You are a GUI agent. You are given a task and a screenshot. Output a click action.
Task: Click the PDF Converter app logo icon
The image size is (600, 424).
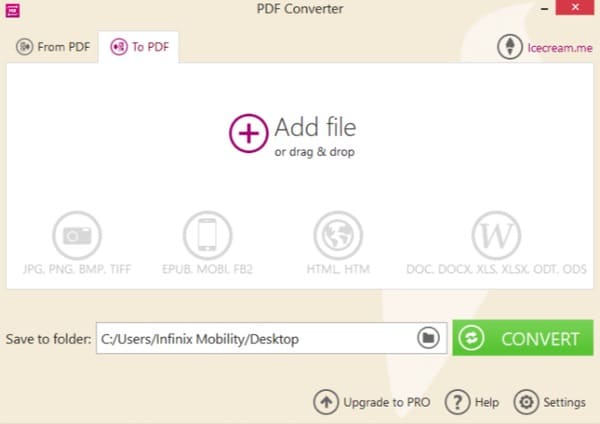12,10
